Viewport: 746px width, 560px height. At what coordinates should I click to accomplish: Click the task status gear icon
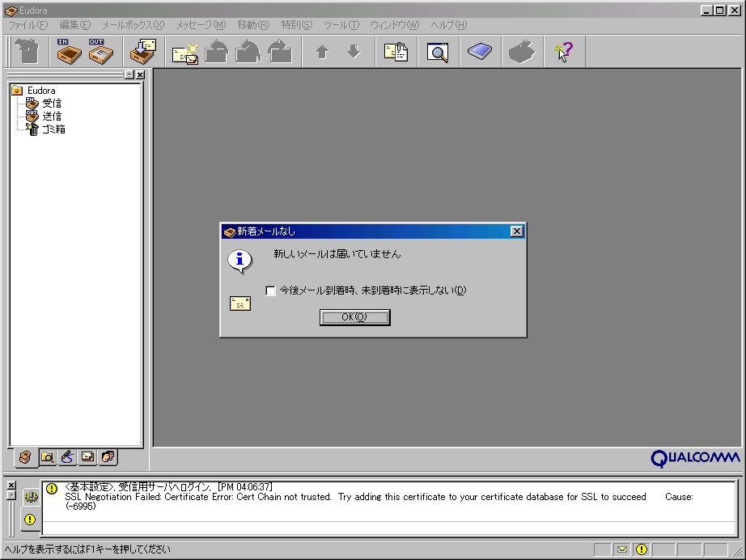coord(31,497)
